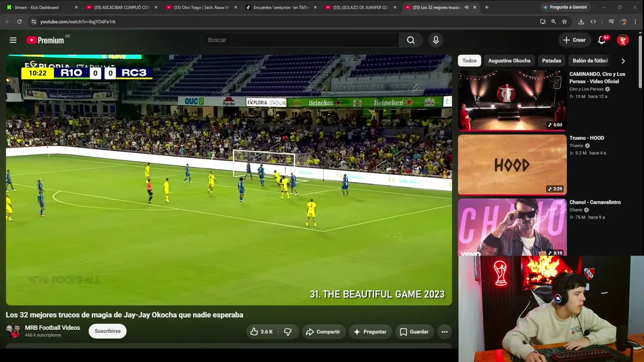This screenshot has width=644, height=362.
Task: Bookmark this page with the star icon
Action: coord(565,22)
